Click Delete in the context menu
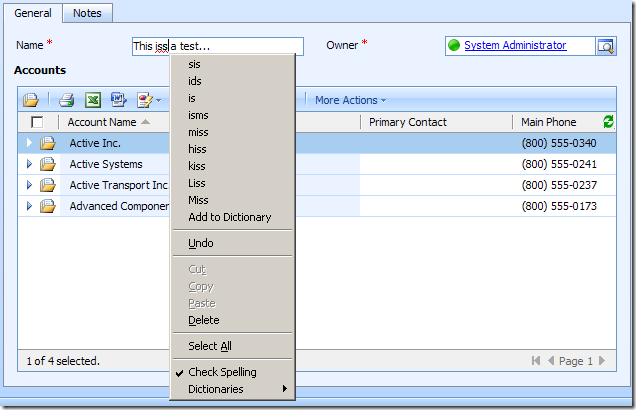The height and width of the screenshot is (410, 636). (233, 320)
